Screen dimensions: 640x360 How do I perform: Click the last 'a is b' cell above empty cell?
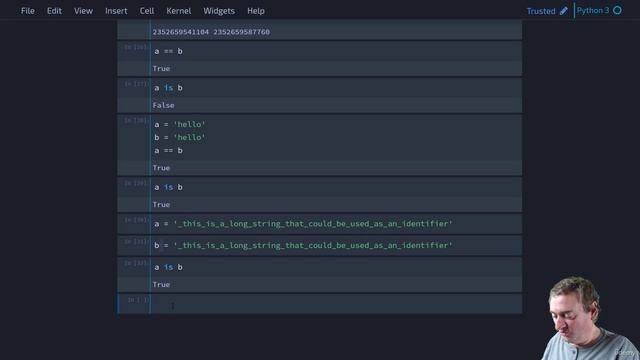(x=336, y=267)
